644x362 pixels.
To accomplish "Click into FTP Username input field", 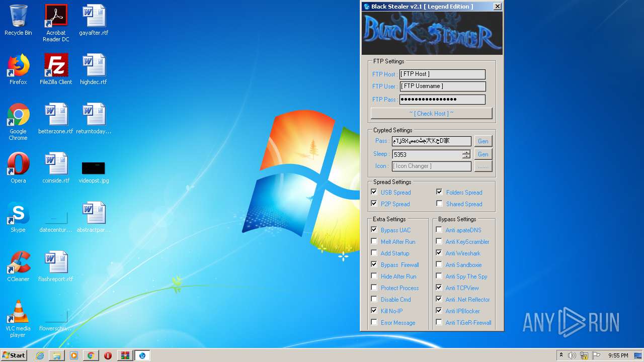I will [442, 86].
